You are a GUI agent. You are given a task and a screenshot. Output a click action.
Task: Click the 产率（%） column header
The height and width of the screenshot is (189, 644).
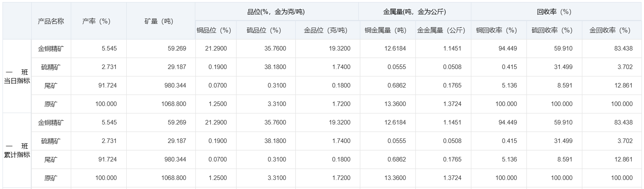(x=96, y=21)
